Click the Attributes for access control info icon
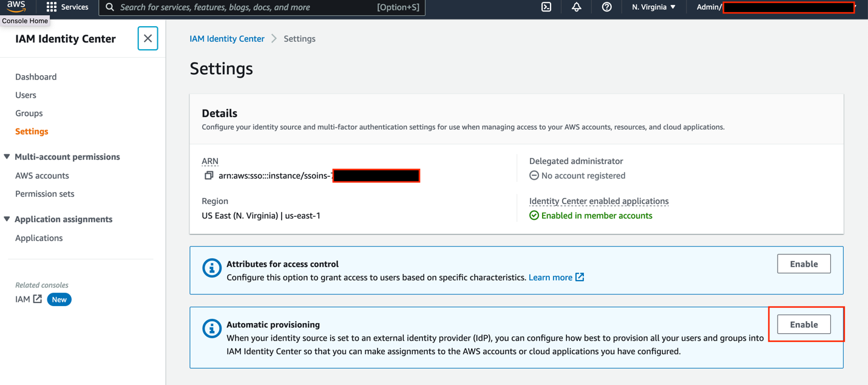The width and height of the screenshot is (868, 385). tap(212, 268)
